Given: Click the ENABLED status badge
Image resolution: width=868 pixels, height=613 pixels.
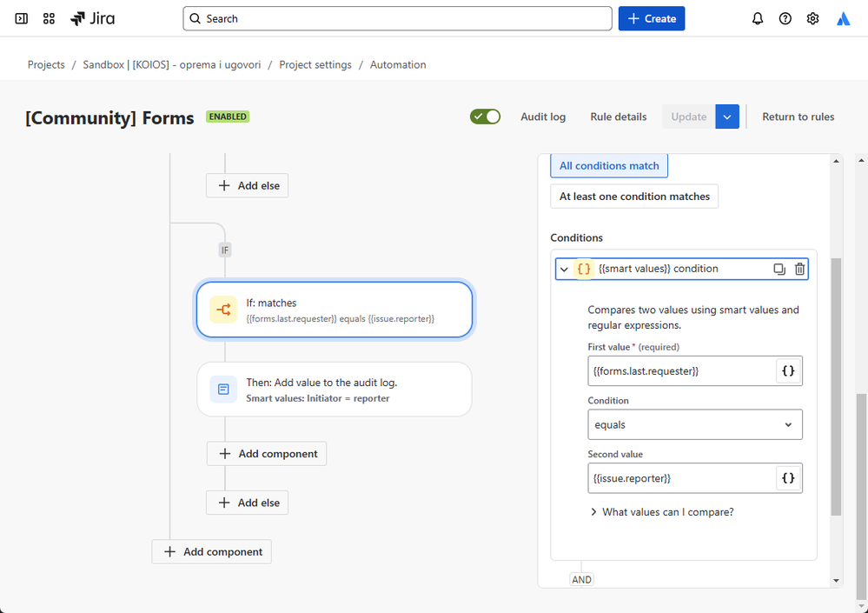Looking at the screenshot, I should (228, 117).
